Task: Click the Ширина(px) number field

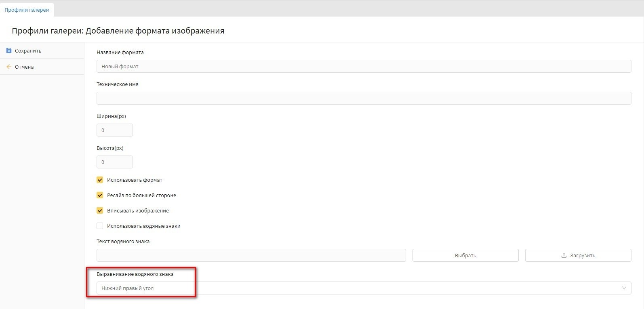Action: [x=115, y=130]
